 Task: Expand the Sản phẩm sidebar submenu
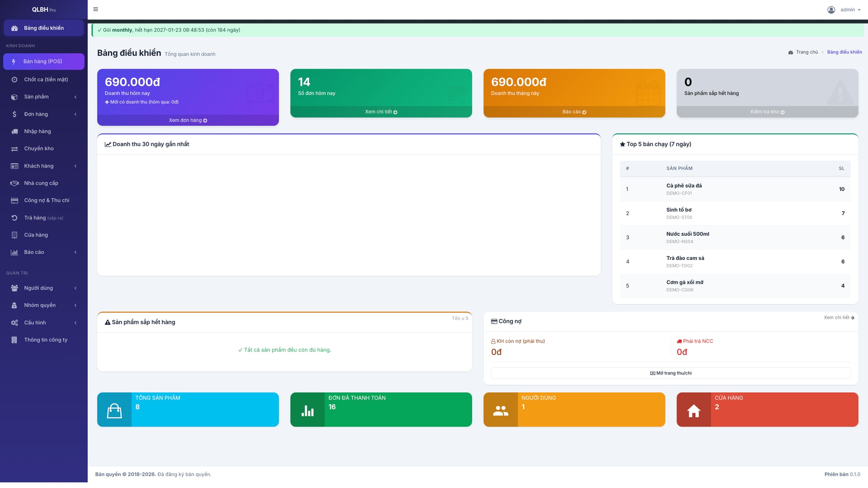click(x=44, y=97)
